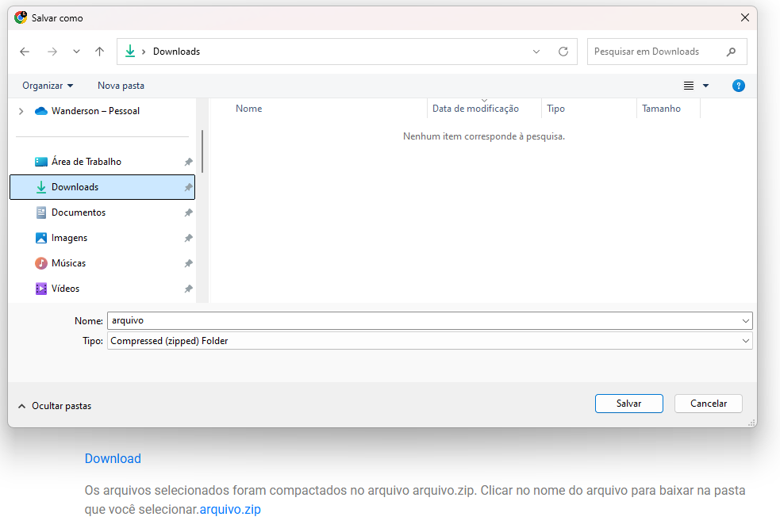780x532 pixels.
Task: Click the Back navigation arrow
Action: click(25, 52)
